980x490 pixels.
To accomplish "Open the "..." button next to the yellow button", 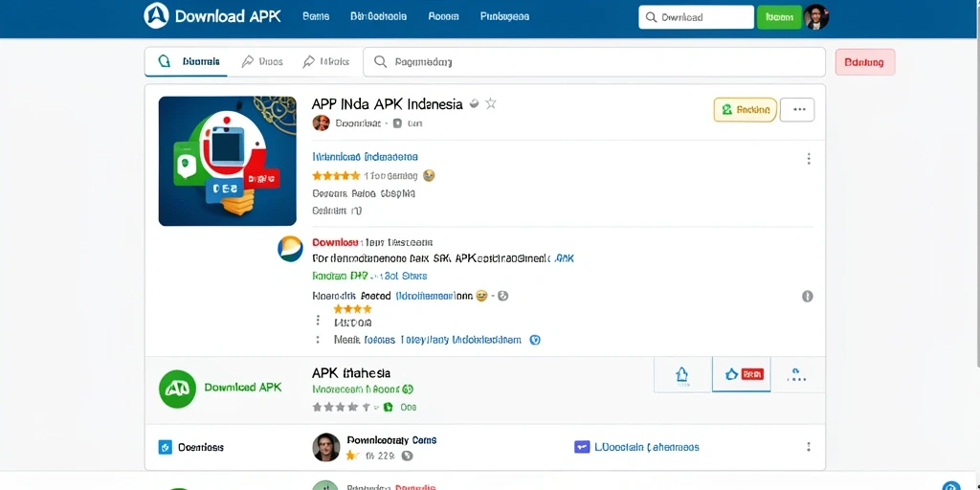I will (x=797, y=109).
